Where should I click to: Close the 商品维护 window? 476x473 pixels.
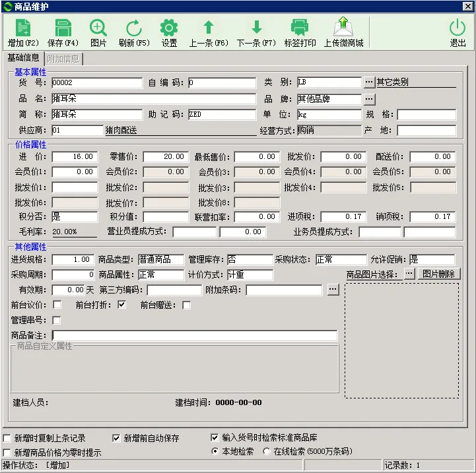(x=468, y=6)
